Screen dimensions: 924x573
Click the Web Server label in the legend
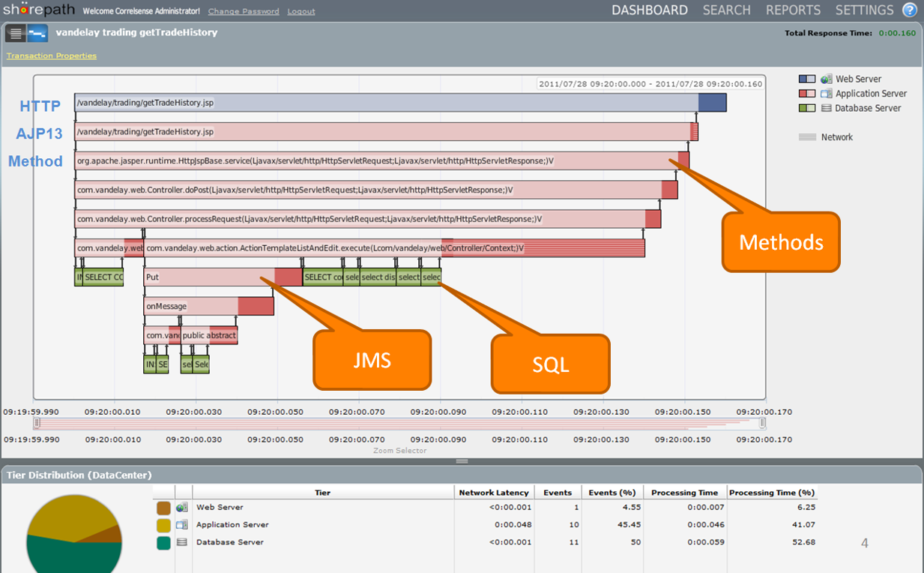[859, 79]
